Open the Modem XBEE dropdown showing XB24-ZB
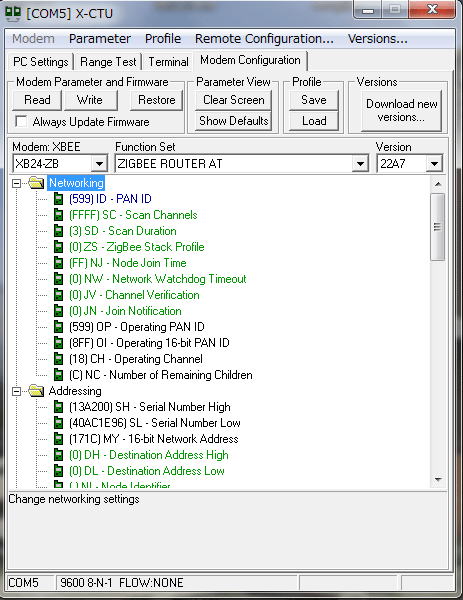 99,164
